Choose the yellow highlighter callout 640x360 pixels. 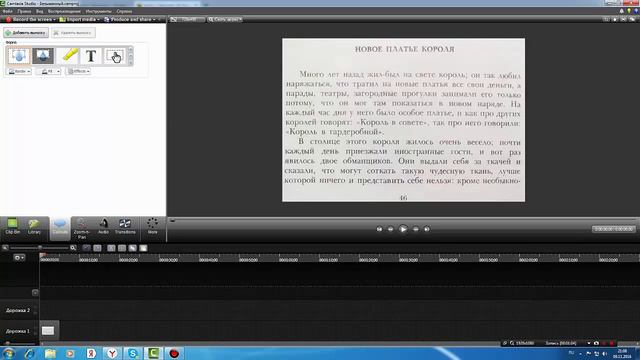(x=68, y=56)
